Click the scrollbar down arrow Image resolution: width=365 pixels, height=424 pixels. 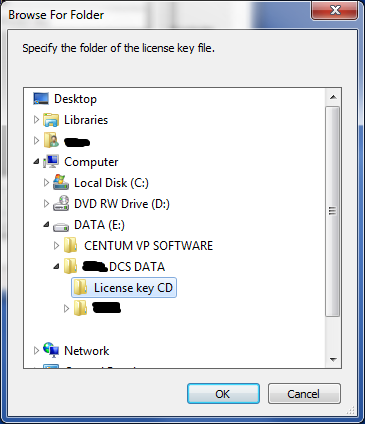click(x=333, y=360)
